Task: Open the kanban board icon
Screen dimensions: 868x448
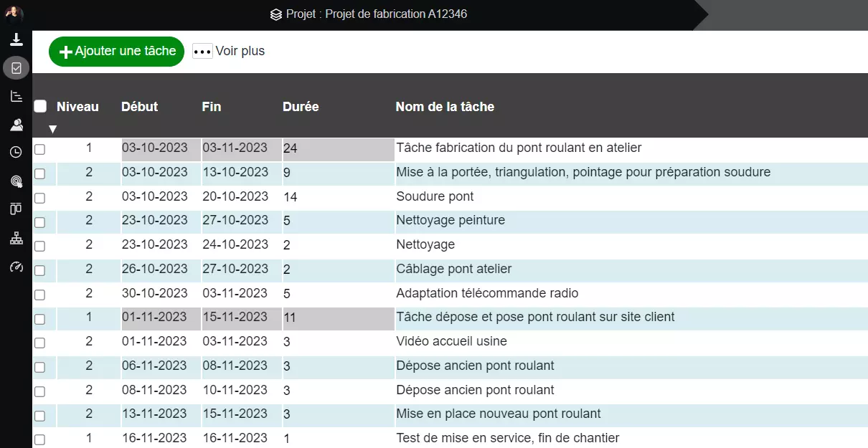Action: tap(16, 209)
